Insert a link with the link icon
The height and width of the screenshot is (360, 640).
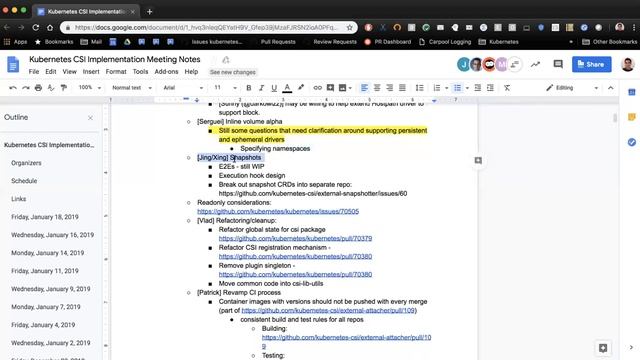317,88
